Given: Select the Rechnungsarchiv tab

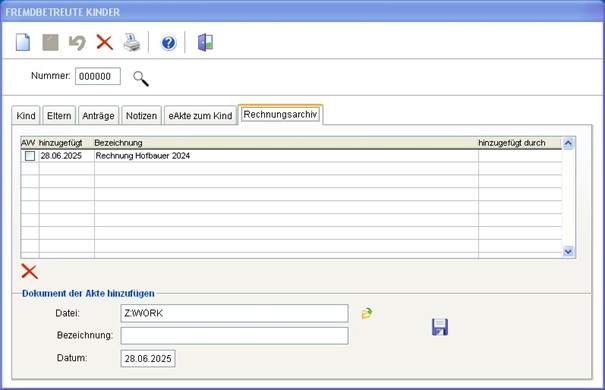Looking at the screenshot, I should (280, 114).
